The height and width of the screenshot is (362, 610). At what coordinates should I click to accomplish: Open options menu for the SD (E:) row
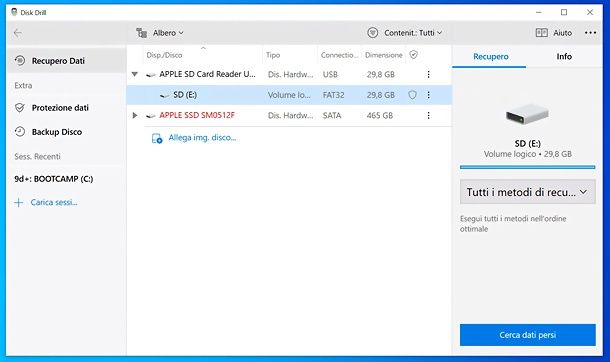428,95
